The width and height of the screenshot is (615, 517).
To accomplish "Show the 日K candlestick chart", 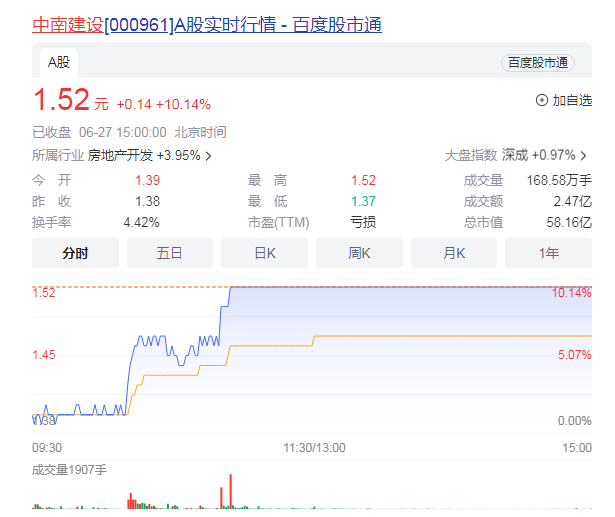I will click(265, 253).
